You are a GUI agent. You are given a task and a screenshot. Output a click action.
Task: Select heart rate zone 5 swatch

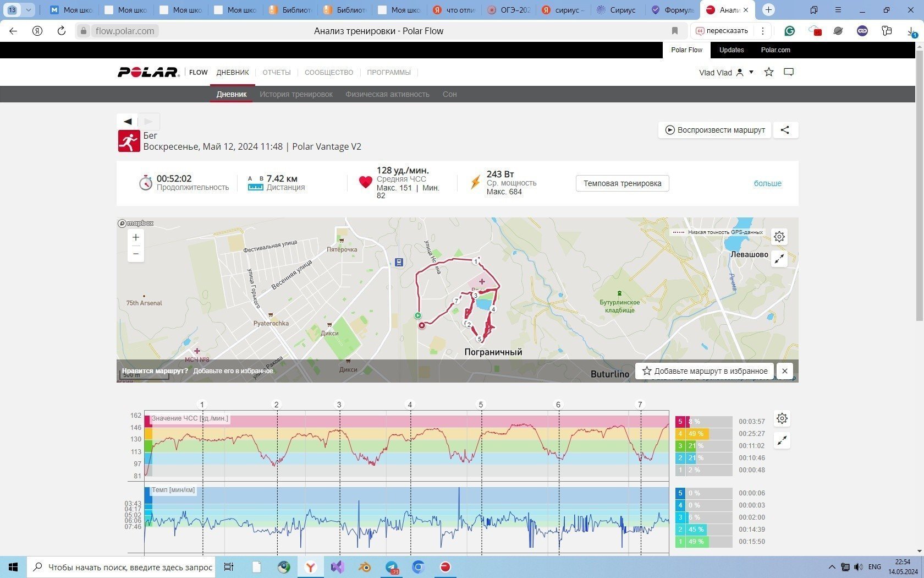pos(680,422)
